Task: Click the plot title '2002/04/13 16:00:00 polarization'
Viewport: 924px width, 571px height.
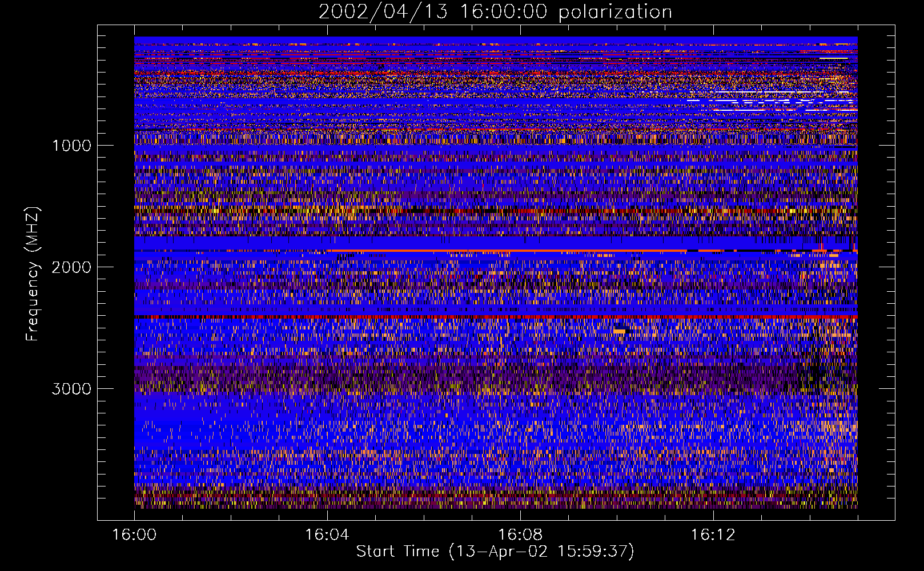Action: click(495, 12)
